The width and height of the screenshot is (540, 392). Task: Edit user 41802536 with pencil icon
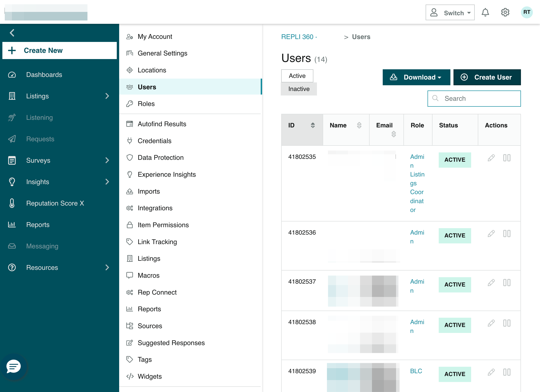point(491,233)
